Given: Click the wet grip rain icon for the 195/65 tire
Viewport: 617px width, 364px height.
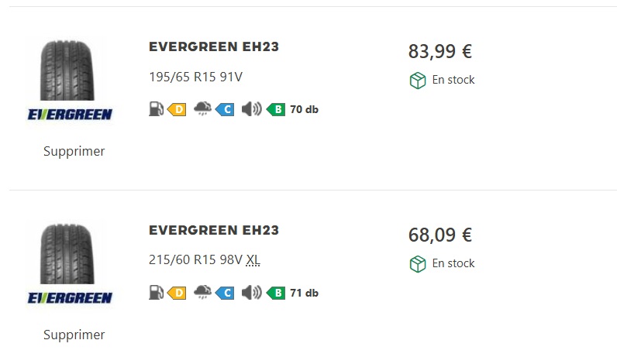Looking at the screenshot, I should tap(202, 109).
